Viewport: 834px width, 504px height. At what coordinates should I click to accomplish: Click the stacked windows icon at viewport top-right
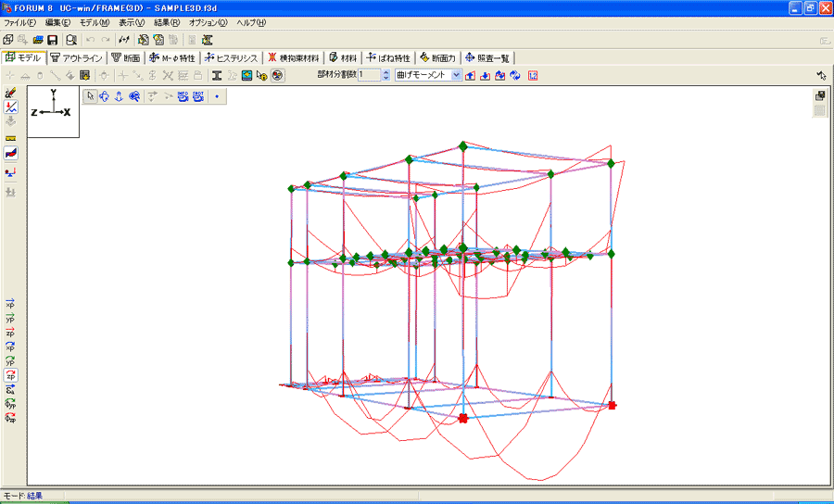pos(820,95)
